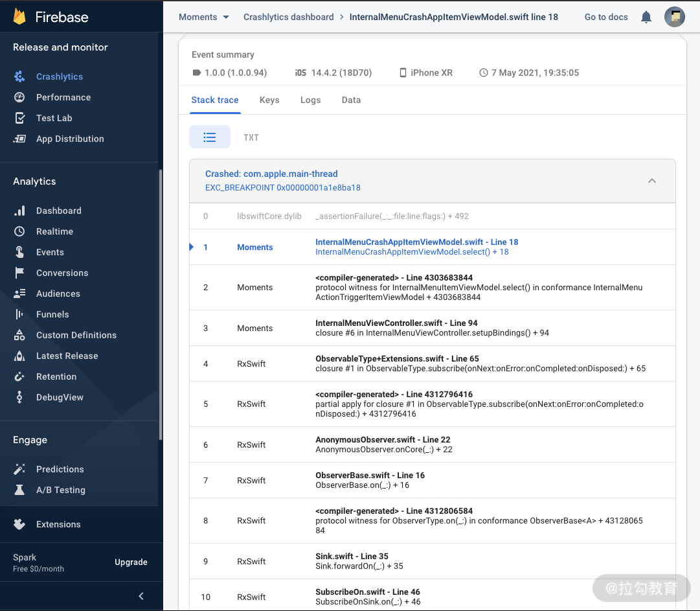Click the current breadcrumb InternalMenuCrashAppItemViewModel.swift line 18
The width and height of the screenshot is (700, 611).
(453, 17)
